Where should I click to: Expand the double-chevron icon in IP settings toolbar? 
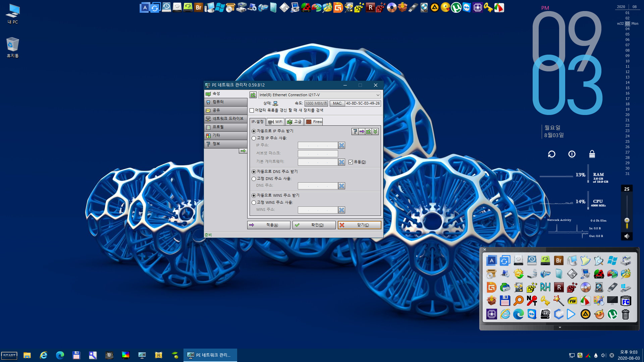click(x=375, y=132)
